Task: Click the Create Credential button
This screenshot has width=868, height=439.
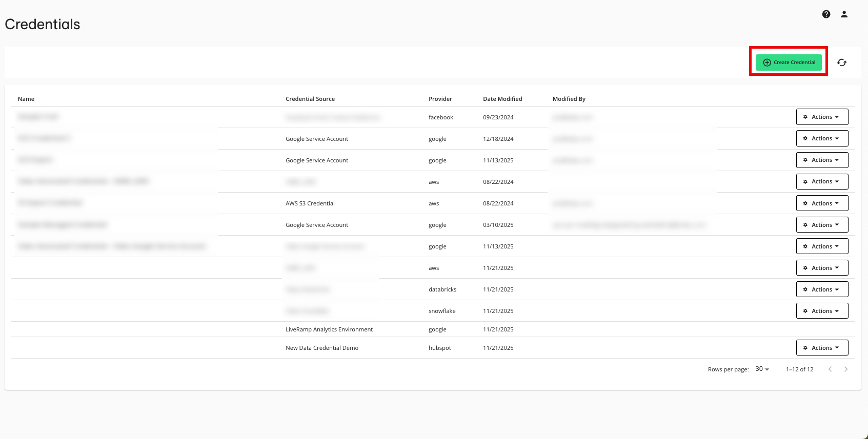Action: (x=789, y=62)
